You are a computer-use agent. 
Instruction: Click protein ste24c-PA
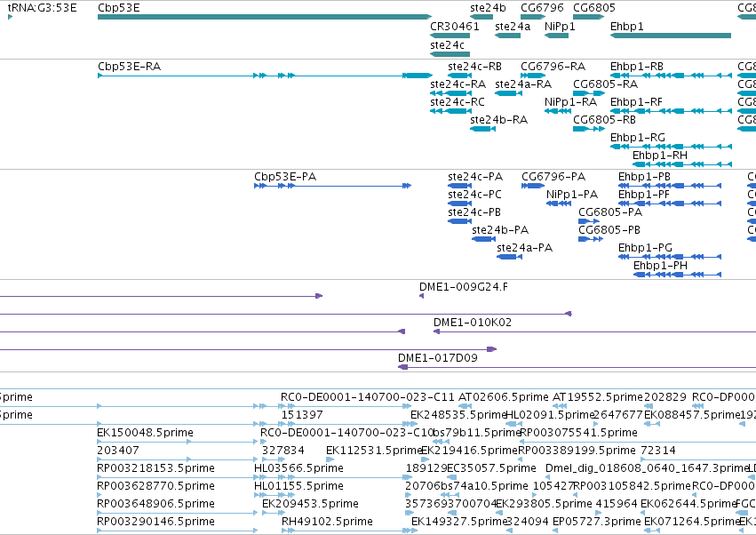click(x=459, y=186)
